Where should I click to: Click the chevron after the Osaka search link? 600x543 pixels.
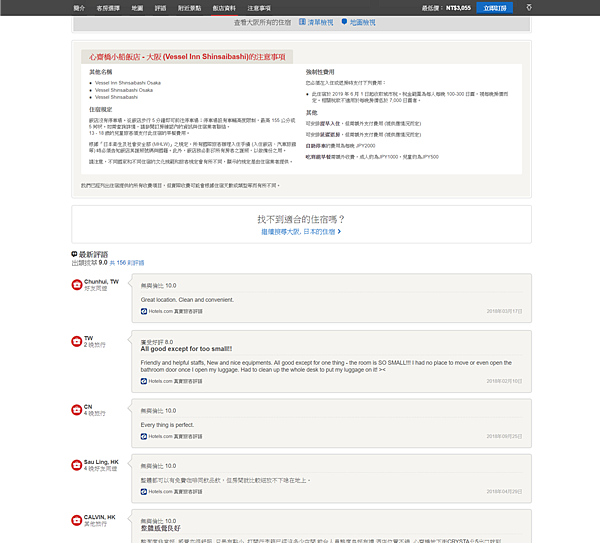pyautogui.click(x=339, y=232)
